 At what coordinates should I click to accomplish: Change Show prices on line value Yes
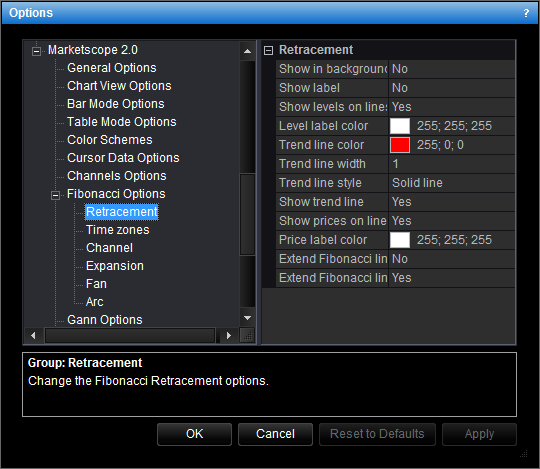(452, 221)
